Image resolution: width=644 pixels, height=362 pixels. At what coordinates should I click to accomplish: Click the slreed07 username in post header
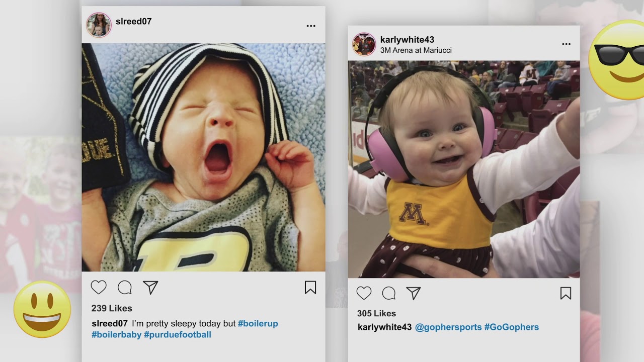coord(133,22)
